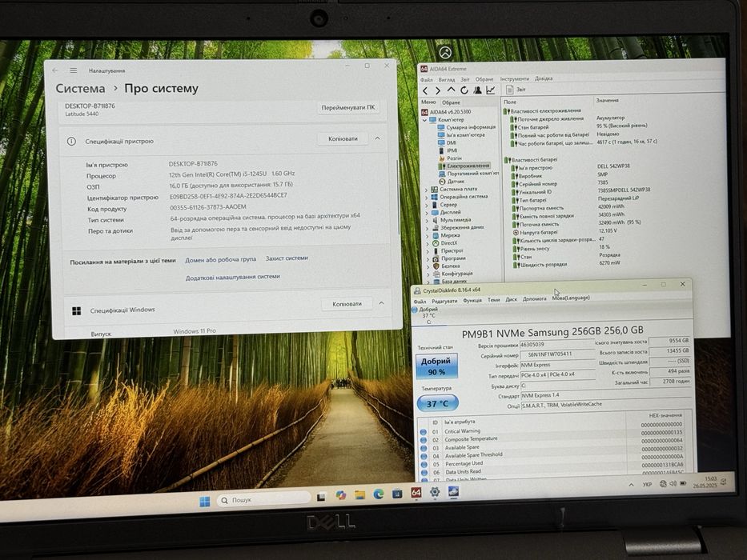
Task: Select the IPMI tree item
Action: pos(448,150)
